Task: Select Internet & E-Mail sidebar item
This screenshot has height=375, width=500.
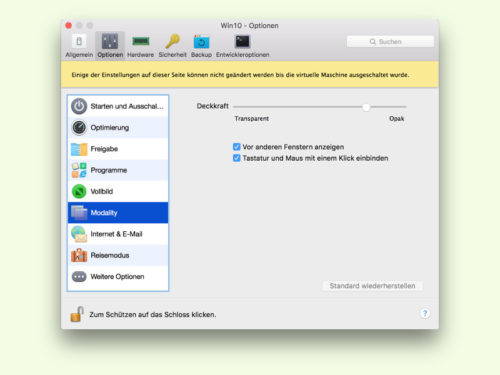Action: (x=118, y=234)
